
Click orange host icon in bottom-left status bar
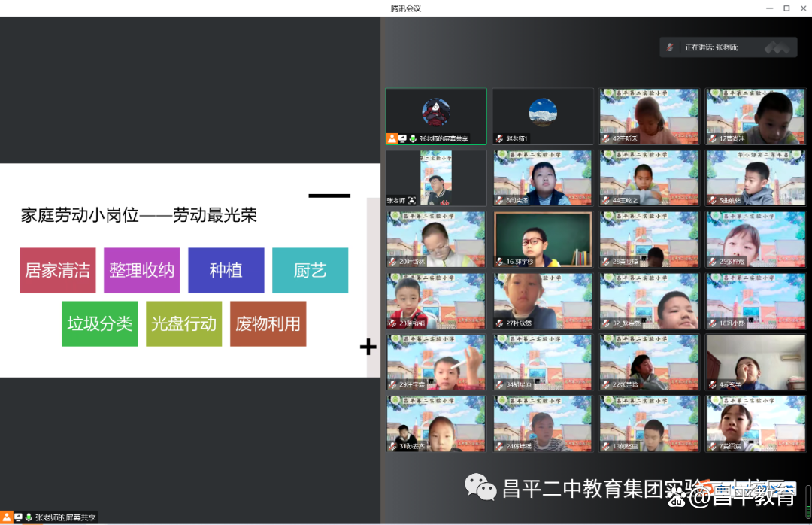(x=6, y=517)
